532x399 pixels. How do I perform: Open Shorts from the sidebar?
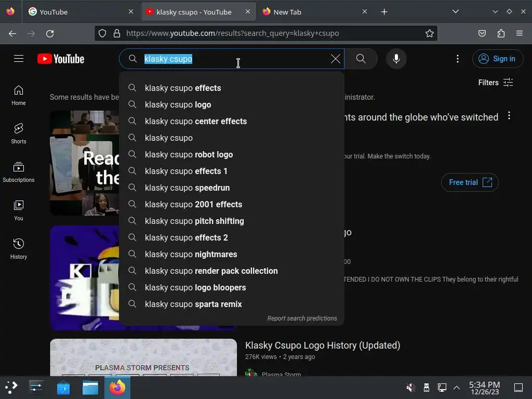(19, 134)
